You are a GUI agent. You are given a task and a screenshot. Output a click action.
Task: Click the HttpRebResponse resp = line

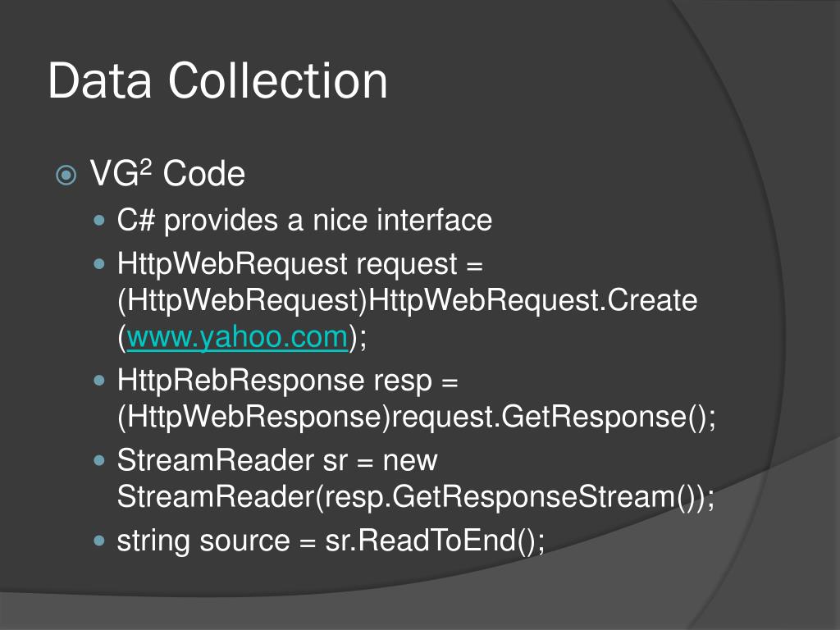click(288, 381)
